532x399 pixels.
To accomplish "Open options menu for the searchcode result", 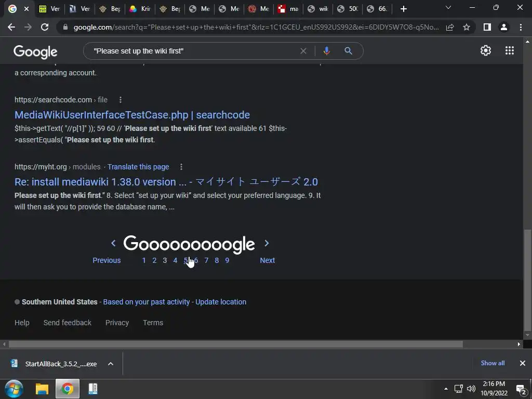I will tap(121, 100).
